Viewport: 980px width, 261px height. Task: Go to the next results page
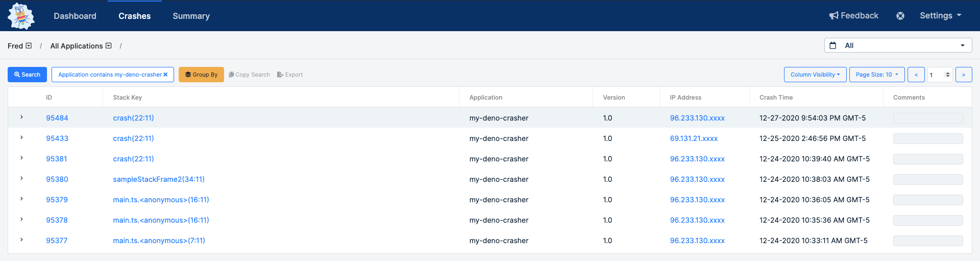pyautogui.click(x=964, y=75)
